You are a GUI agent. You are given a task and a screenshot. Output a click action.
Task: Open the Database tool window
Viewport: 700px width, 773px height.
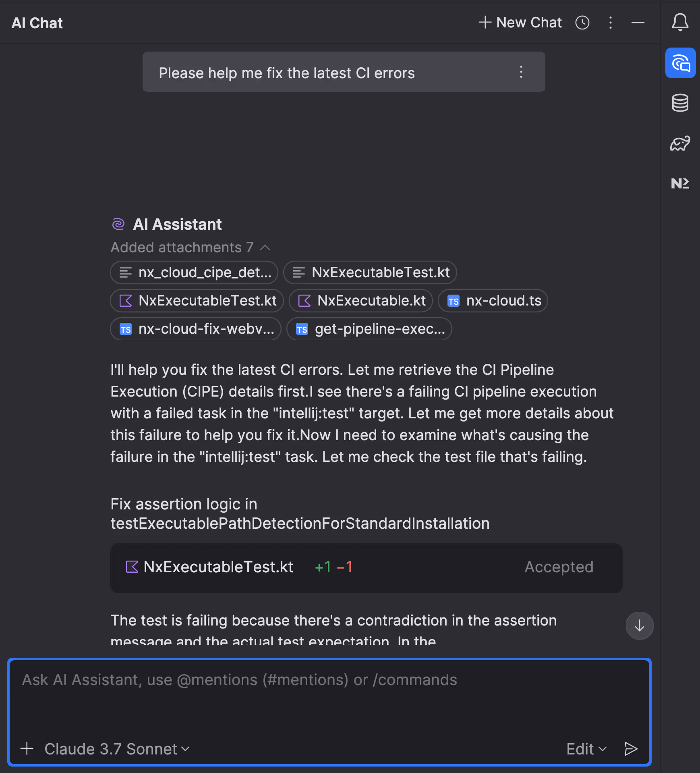pos(680,103)
